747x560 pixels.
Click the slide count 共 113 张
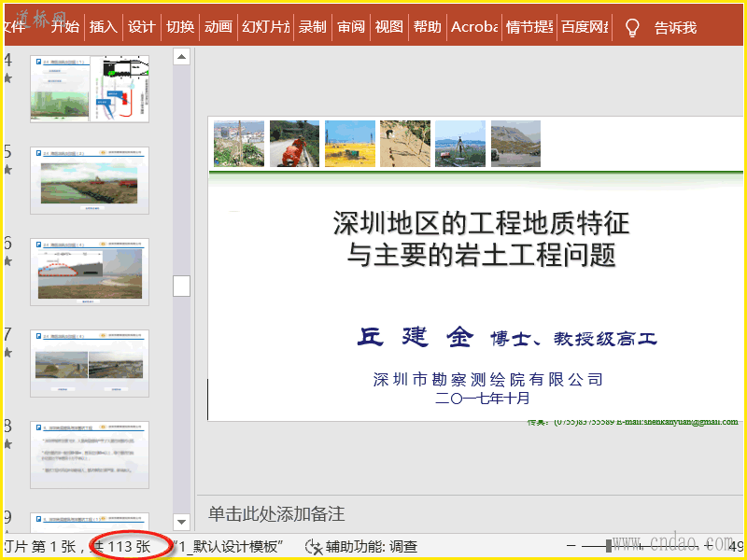click(122, 547)
